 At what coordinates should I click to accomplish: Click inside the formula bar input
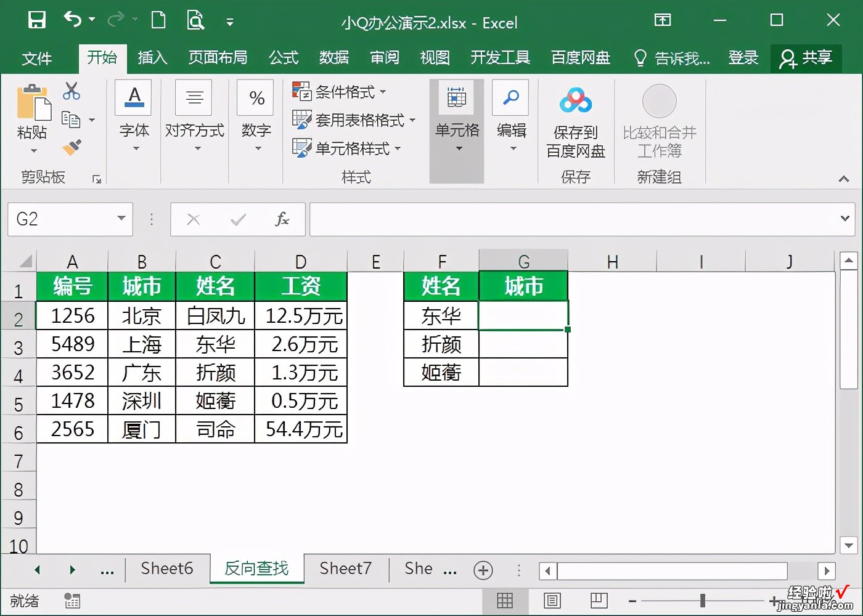point(573,219)
